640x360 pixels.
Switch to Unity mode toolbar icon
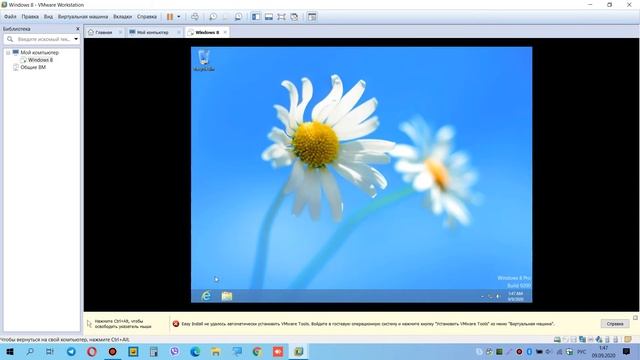tap(294, 17)
